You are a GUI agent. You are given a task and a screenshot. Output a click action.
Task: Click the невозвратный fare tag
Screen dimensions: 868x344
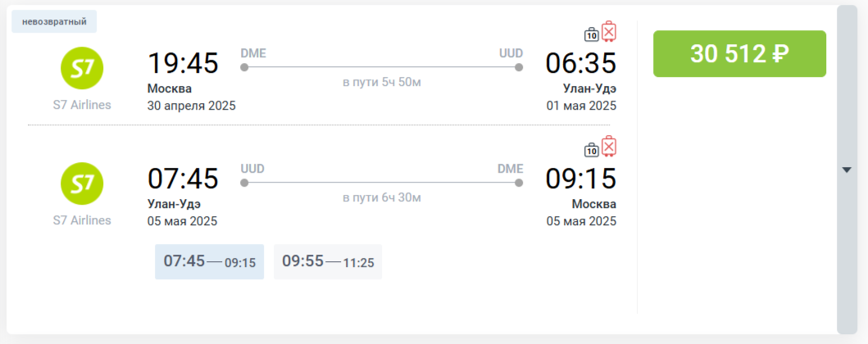pyautogui.click(x=54, y=22)
